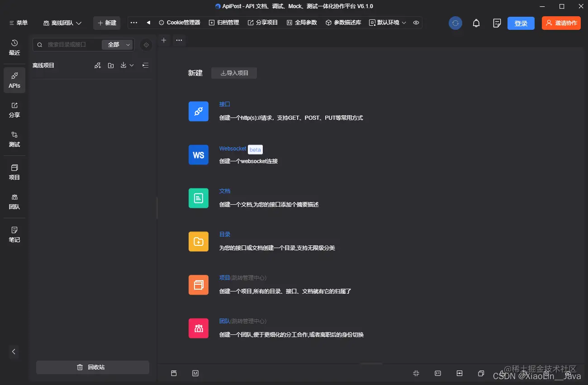Screen dimensions: 588x385
Task: Open the 参数描述库 panel
Action: click(342, 22)
